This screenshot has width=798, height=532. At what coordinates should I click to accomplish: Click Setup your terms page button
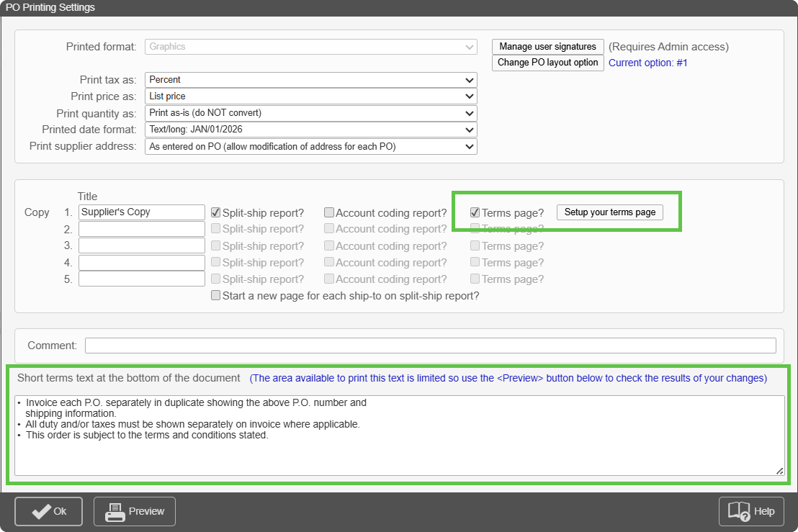[609, 212]
